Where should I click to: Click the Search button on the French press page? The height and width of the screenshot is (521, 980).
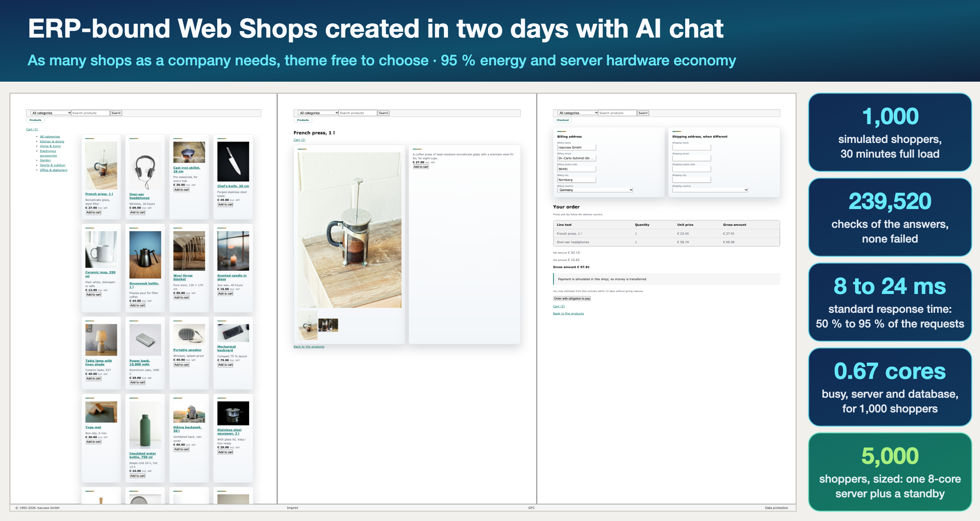point(383,113)
